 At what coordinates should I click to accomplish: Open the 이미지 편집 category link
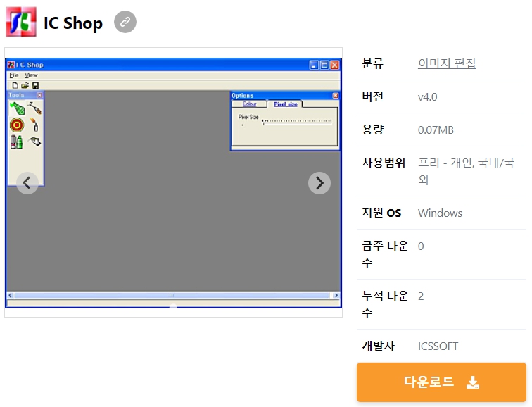(446, 63)
